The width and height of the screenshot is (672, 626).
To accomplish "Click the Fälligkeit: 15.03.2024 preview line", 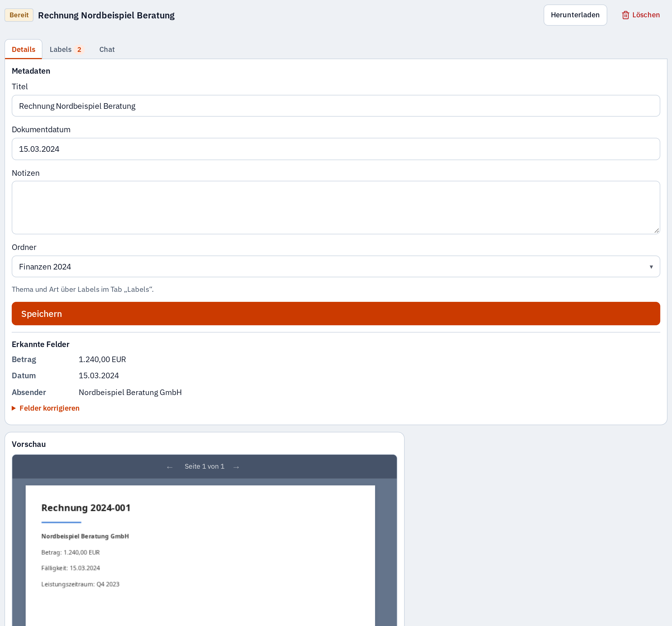I will (x=71, y=568).
